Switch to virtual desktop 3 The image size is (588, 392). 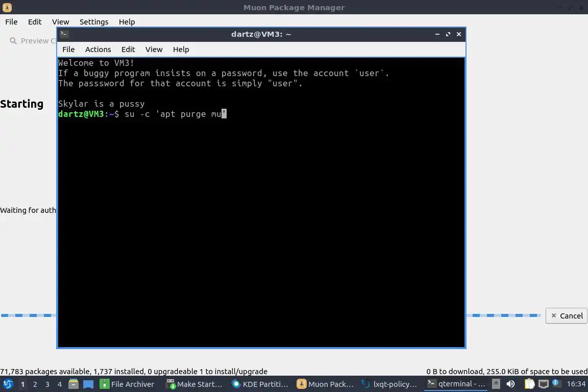(47, 384)
